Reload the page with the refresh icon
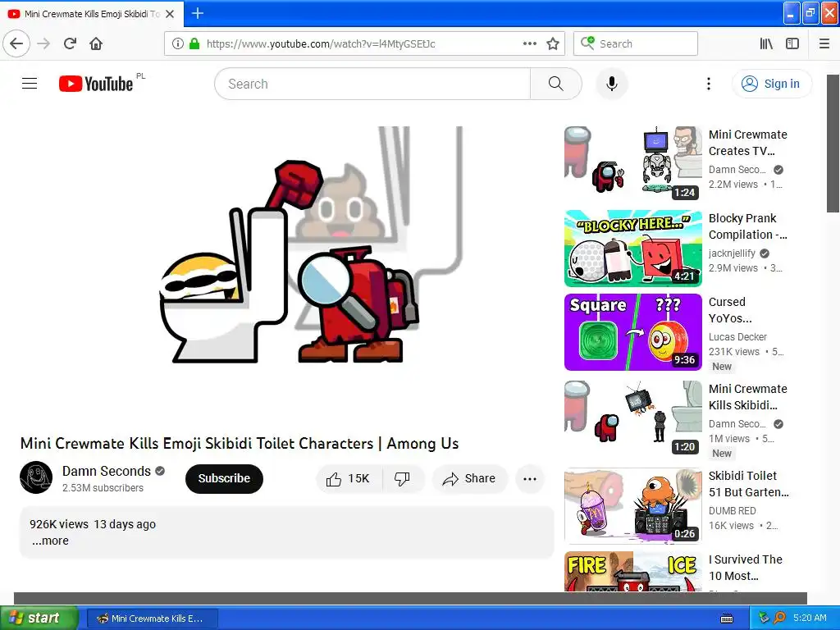840x630 pixels. (x=70, y=43)
